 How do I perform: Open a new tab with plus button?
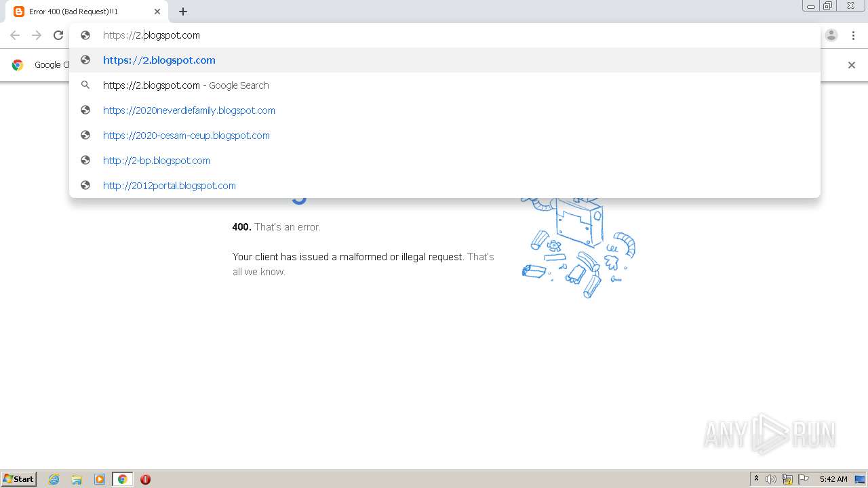(183, 12)
